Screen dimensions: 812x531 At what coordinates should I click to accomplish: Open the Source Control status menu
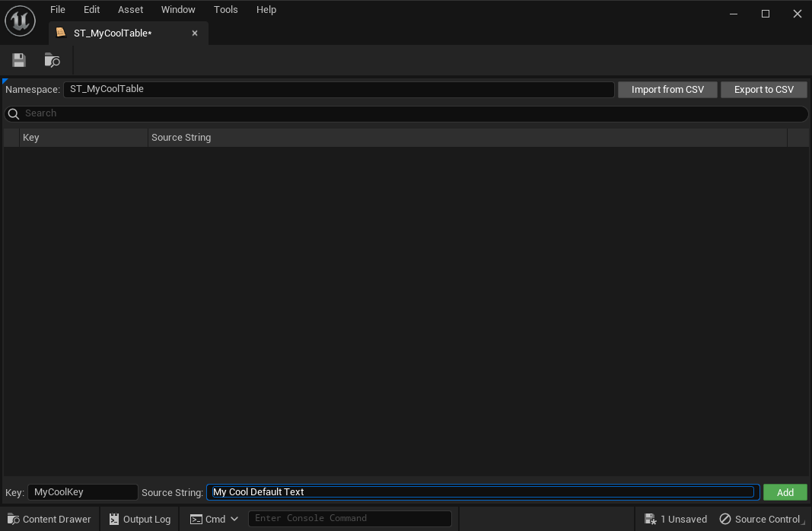759,519
